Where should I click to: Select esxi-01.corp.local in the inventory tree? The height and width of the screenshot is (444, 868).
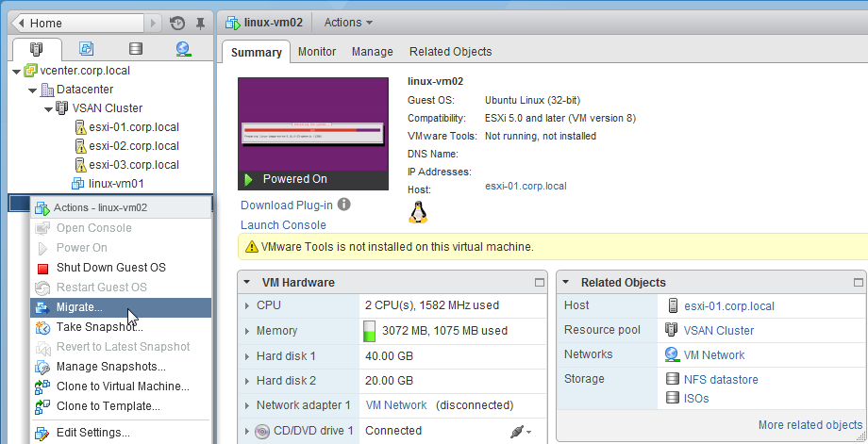click(133, 127)
